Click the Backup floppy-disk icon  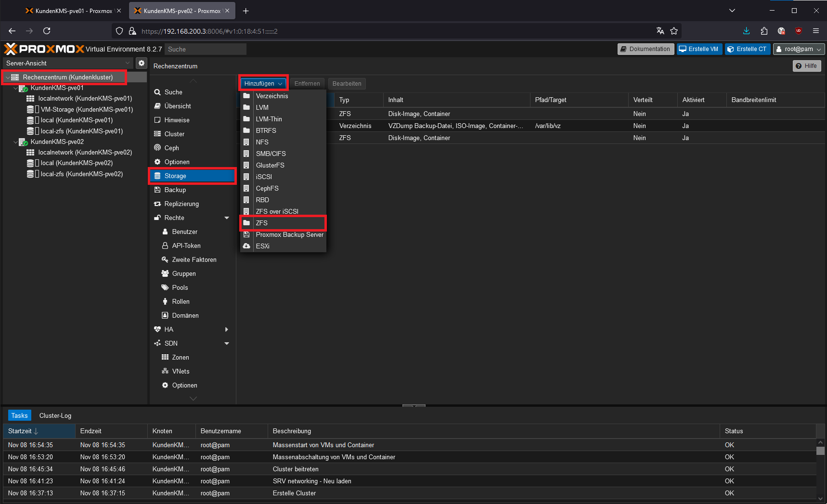157,190
